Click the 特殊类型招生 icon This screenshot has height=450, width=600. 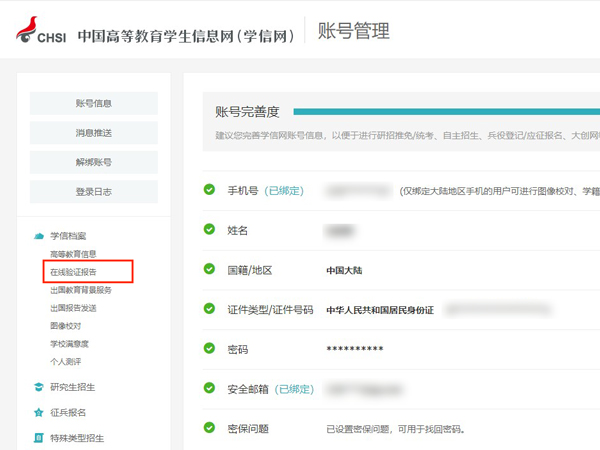pyautogui.click(x=38, y=438)
